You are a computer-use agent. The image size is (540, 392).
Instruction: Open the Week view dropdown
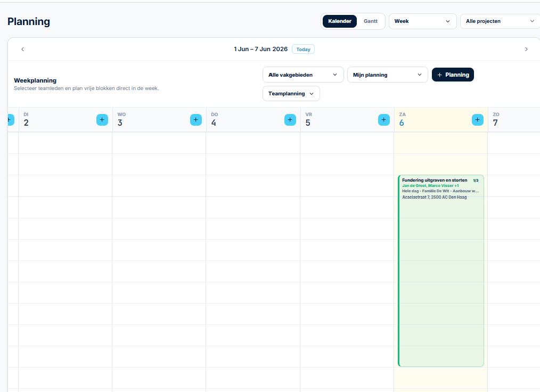pyautogui.click(x=422, y=21)
